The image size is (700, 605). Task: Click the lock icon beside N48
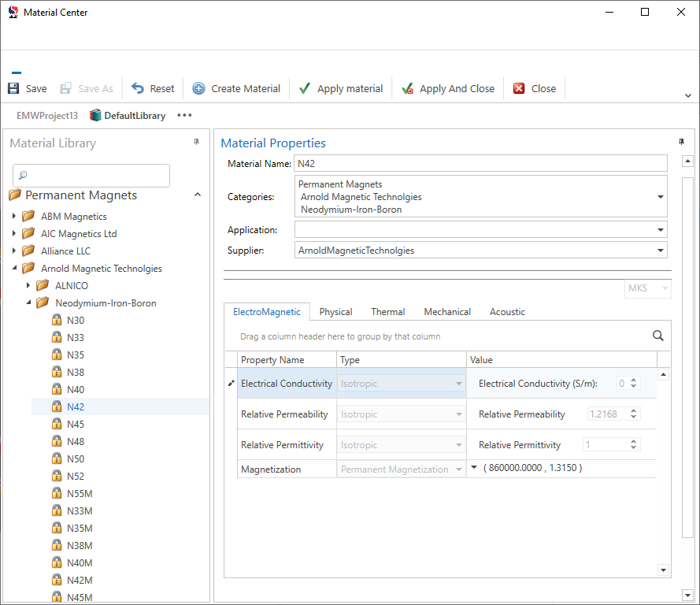pyautogui.click(x=57, y=441)
